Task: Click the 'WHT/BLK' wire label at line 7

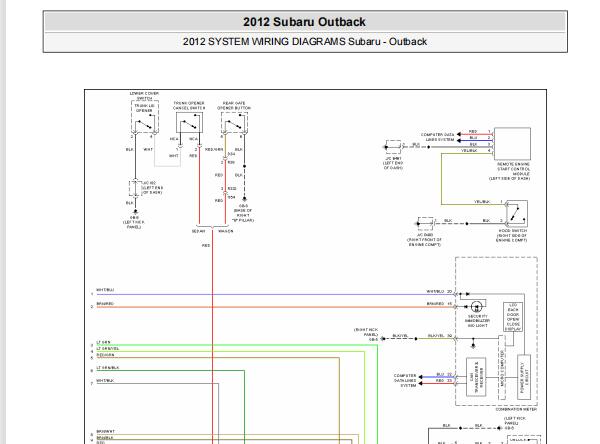Action: (x=105, y=380)
